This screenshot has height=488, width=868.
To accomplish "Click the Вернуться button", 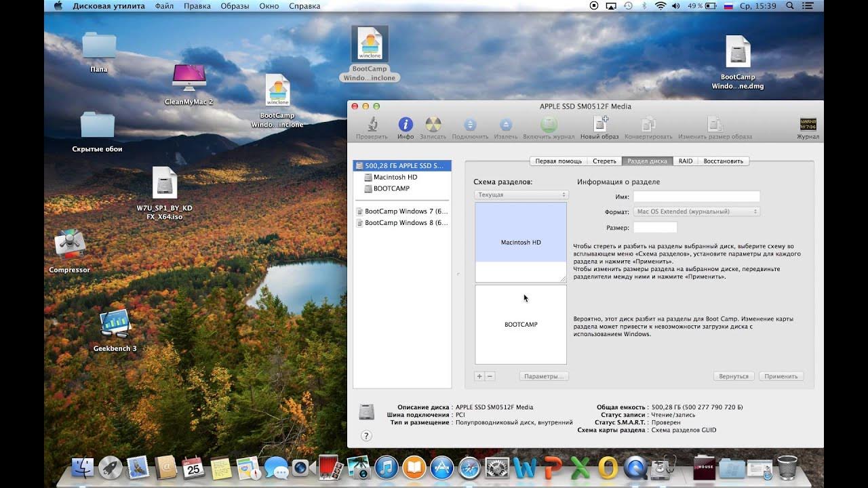I will [734, 376].
